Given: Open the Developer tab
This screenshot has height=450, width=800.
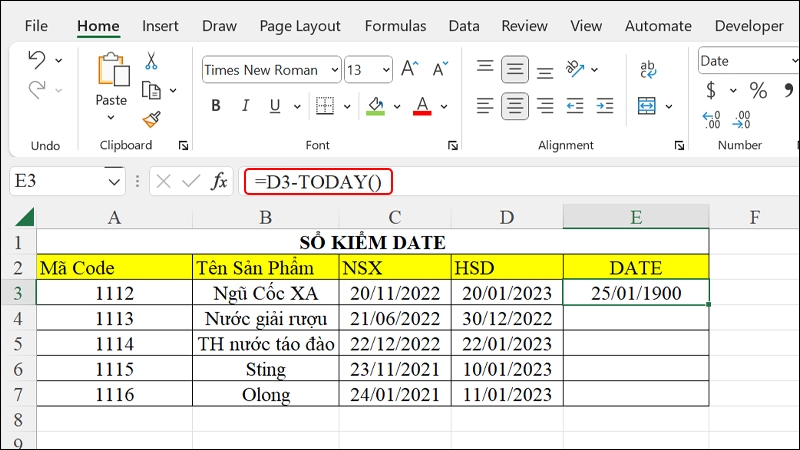Looking at the screenshot, I should pyautogui.click(x=749, y=26).
